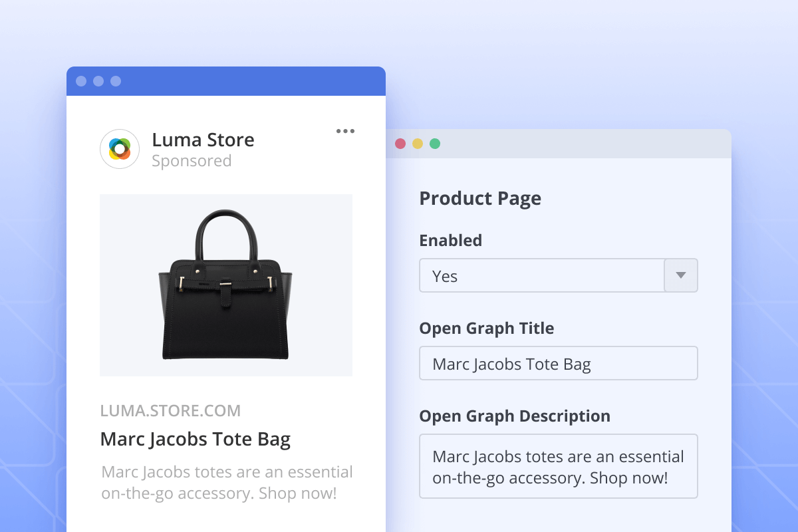The image size is (798, 532).
Task: Click the Marc Jacobs Tote Bag ad headline
Action: coord(195,440)
